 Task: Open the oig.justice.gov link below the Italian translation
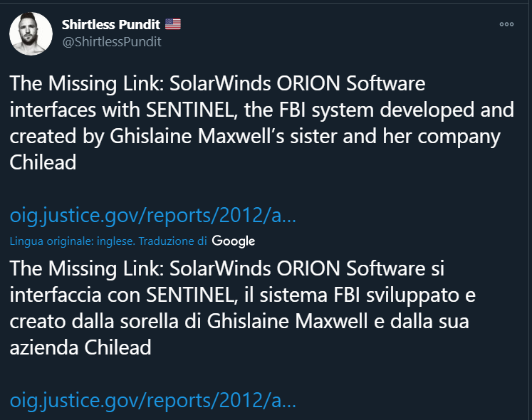coord(153,401)
